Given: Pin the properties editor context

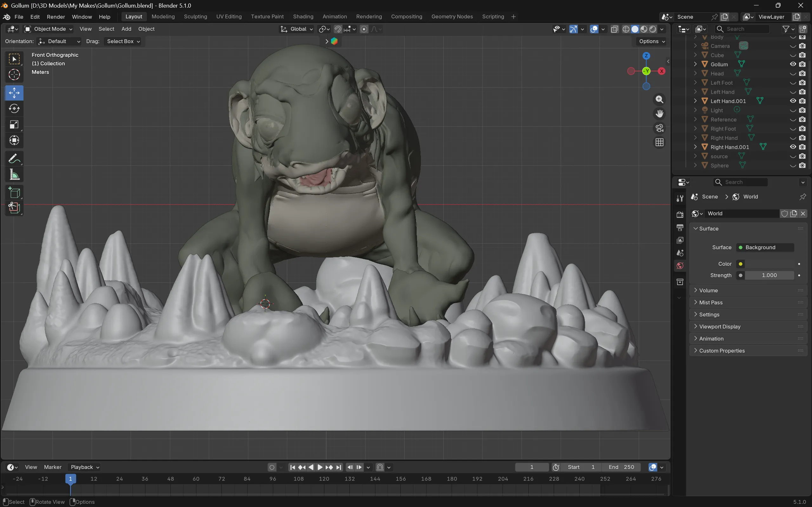Looking at the screenshot, I should [802, 197].
